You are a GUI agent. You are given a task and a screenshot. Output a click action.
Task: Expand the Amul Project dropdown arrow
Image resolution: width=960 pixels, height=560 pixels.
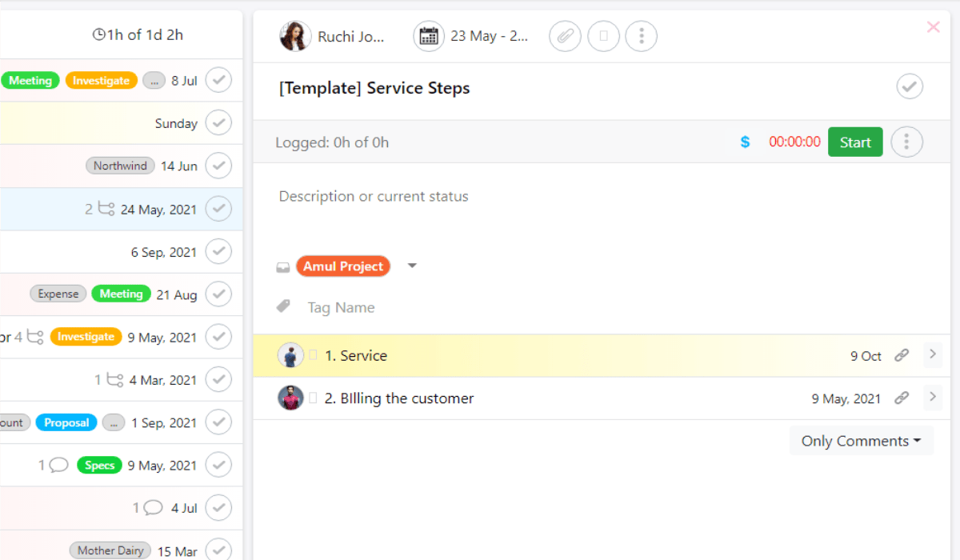click(412, 266)
